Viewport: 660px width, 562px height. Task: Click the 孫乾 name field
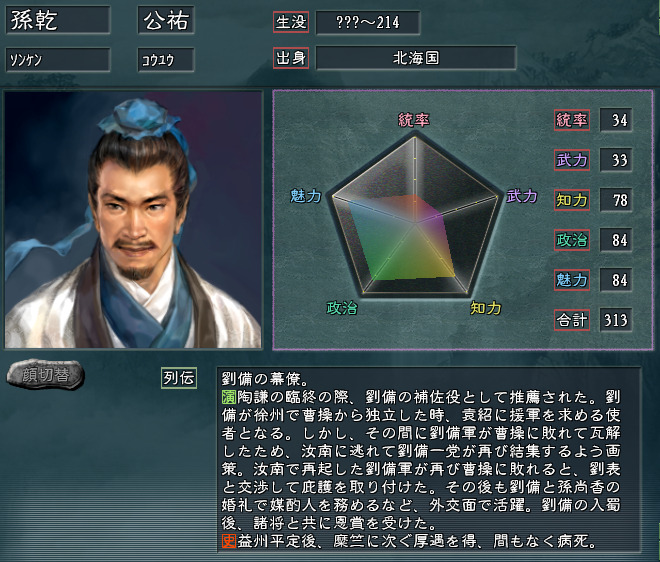pyautogui.click(x=58, y=20)
